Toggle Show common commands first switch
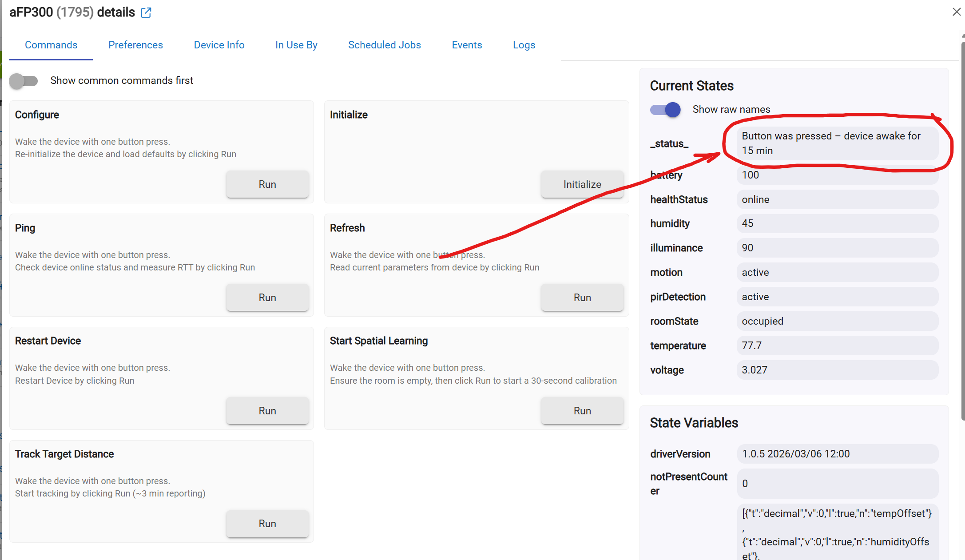The height and width of the screenshot is (560, 965). [24, 81]
